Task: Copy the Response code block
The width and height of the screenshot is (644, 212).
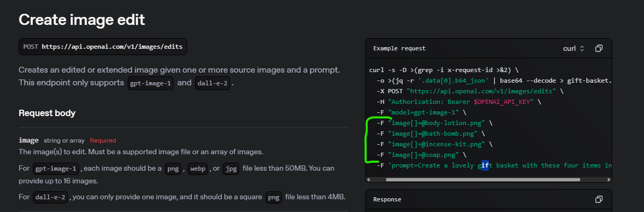Action: pos(598,199)
